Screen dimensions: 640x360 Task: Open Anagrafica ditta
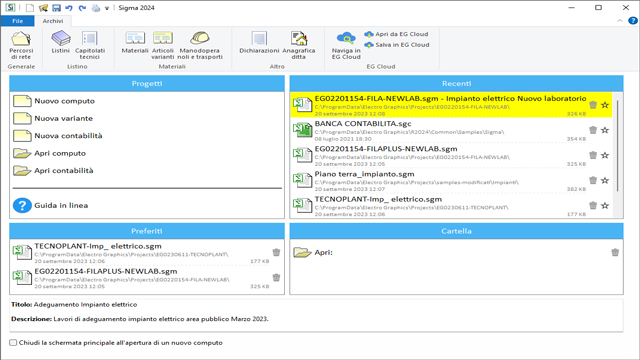pyautogui.click(x=299, y=45)
